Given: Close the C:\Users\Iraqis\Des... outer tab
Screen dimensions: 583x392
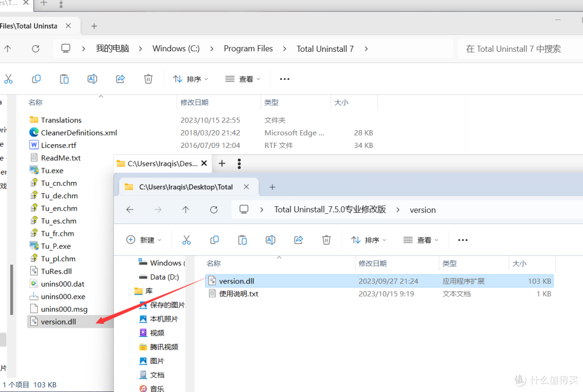Looking at the screenshot, I should pos(204,163).
